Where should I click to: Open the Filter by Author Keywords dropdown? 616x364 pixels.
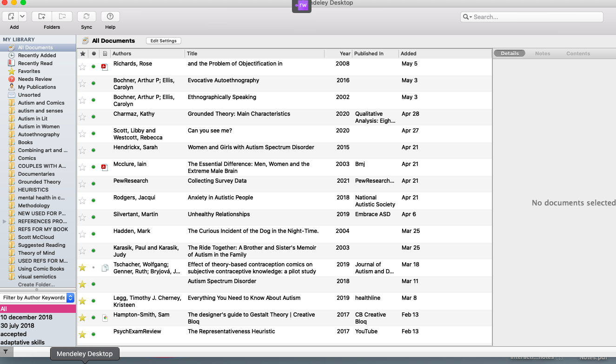(38, 298)
